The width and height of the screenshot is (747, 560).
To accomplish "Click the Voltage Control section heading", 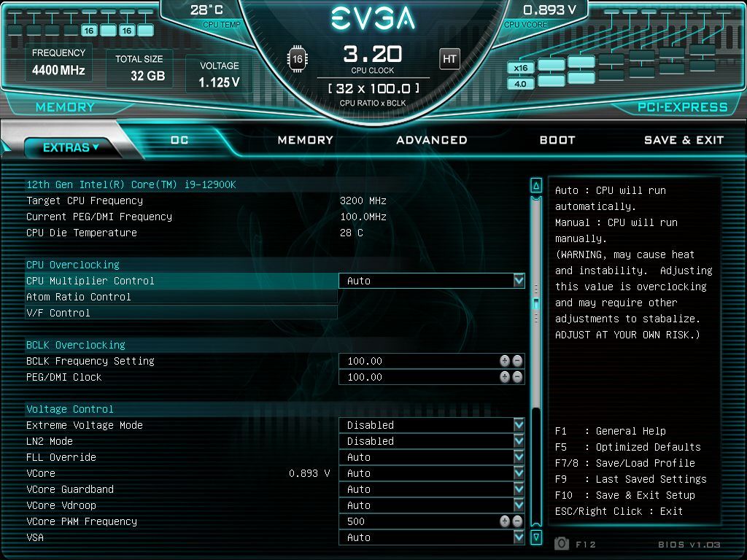I will [x=70, y=409].
